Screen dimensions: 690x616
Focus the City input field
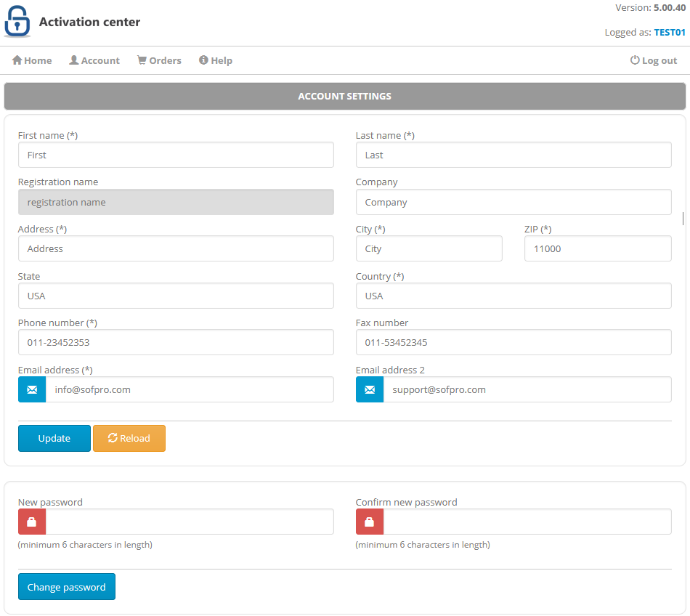coord(429,248)
